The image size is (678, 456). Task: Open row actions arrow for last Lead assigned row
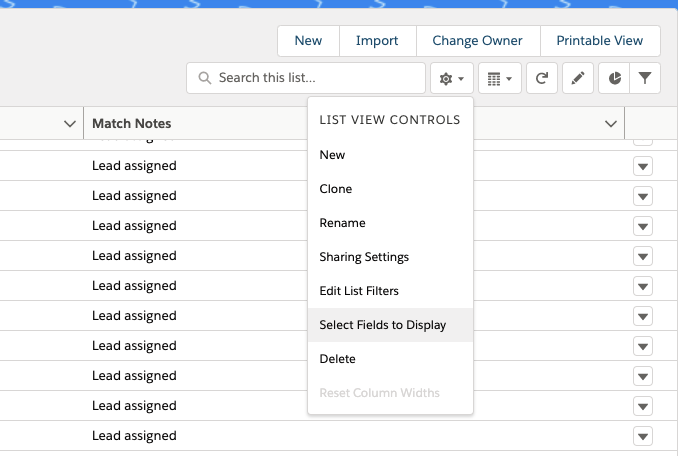point(643,436)
